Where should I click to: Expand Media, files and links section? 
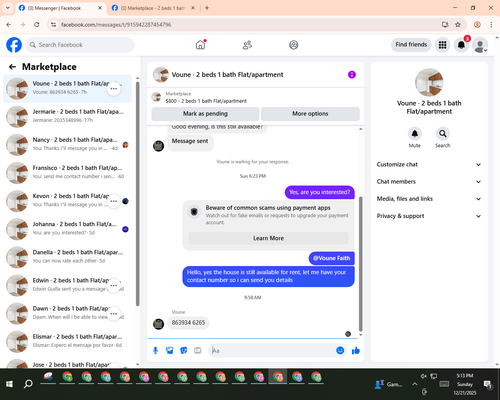(429, 199)
